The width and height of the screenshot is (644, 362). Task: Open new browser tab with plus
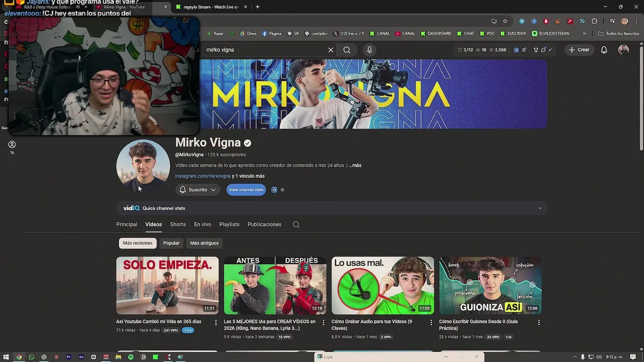click(x=258, y=7)
